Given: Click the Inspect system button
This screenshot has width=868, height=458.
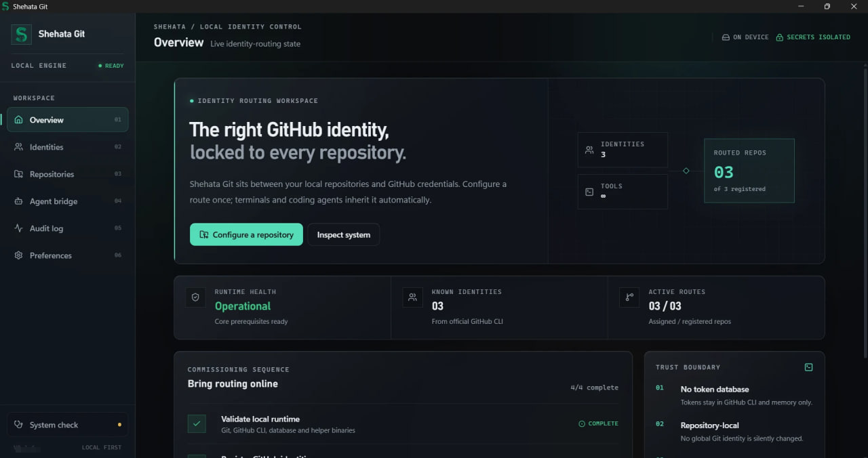Looking at the screenshot, I should click(344, 234).
